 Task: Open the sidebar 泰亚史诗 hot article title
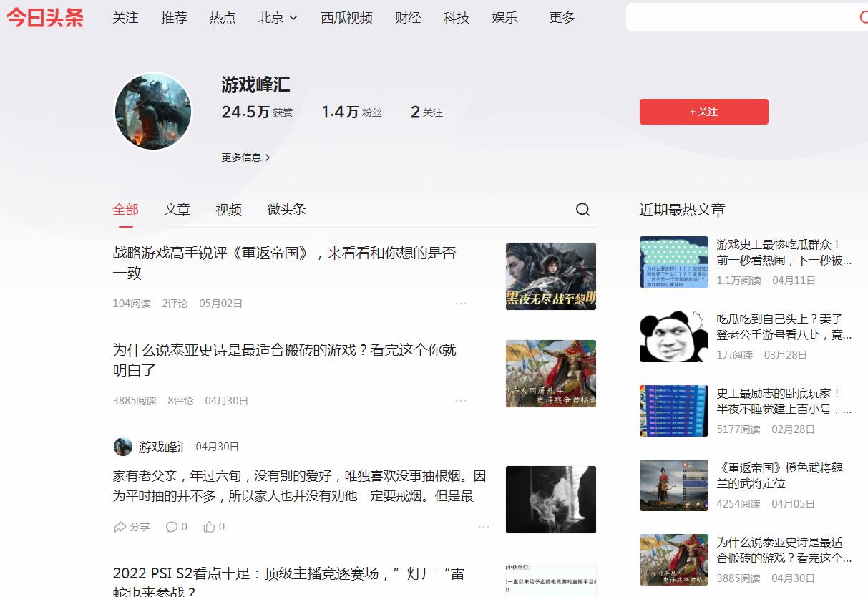784,550
